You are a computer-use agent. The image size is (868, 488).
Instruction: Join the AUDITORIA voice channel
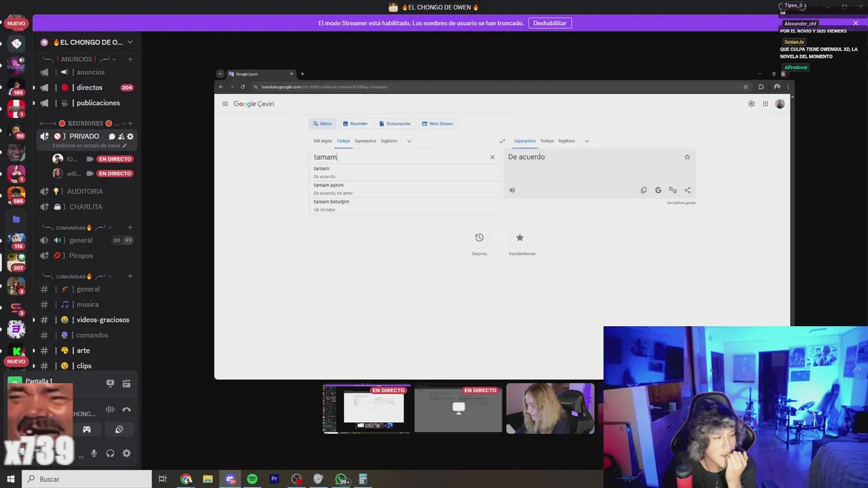[86, 192]
